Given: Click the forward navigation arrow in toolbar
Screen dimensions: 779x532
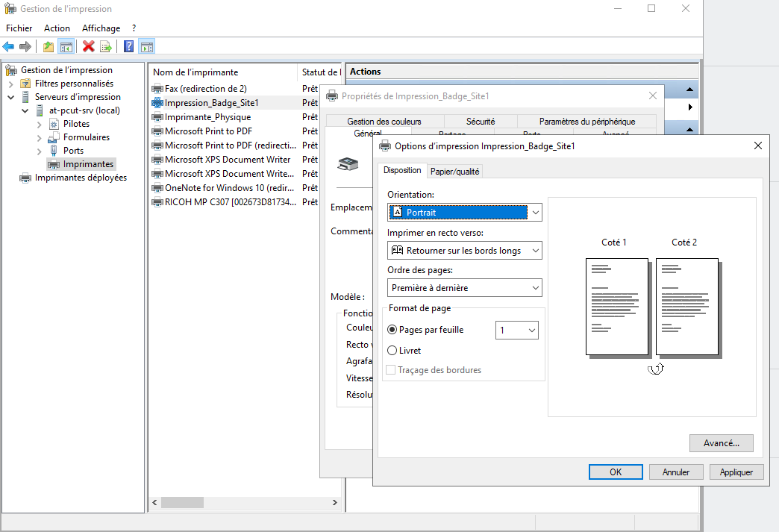Looking at the screenshot, I should pyautogui.click(x=25, y=46).
